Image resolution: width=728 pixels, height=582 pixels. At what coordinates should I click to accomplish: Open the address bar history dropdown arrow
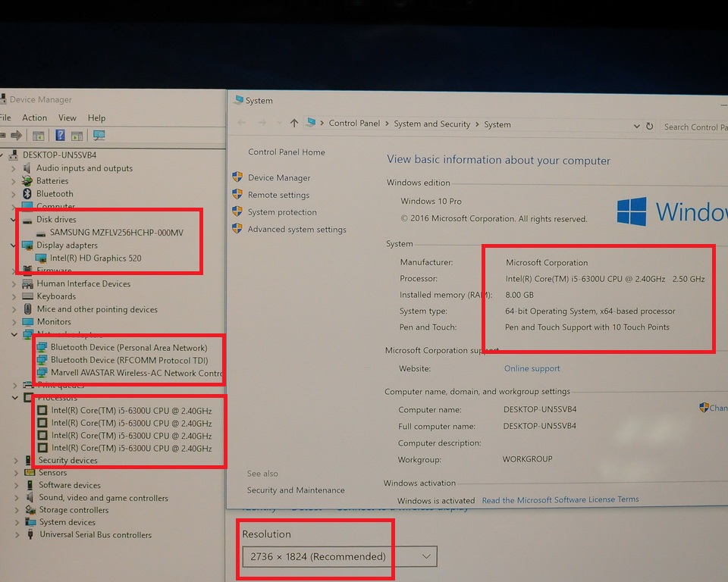[x=636, y=126]
